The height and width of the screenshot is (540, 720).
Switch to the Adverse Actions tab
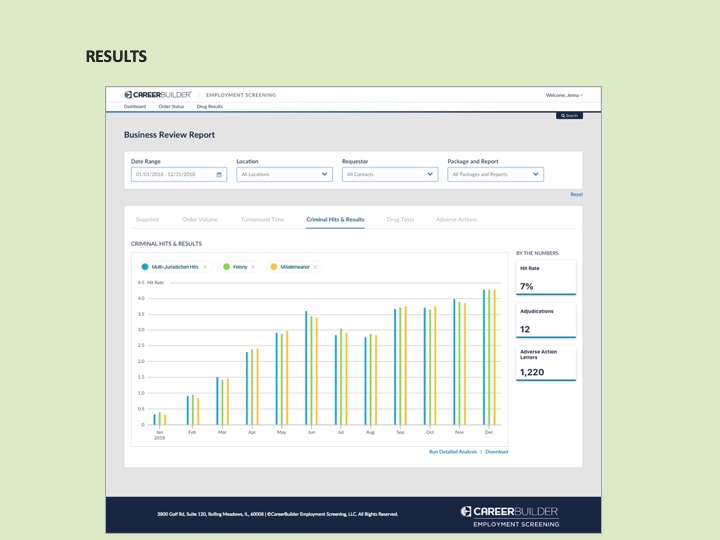coord(456,219)
